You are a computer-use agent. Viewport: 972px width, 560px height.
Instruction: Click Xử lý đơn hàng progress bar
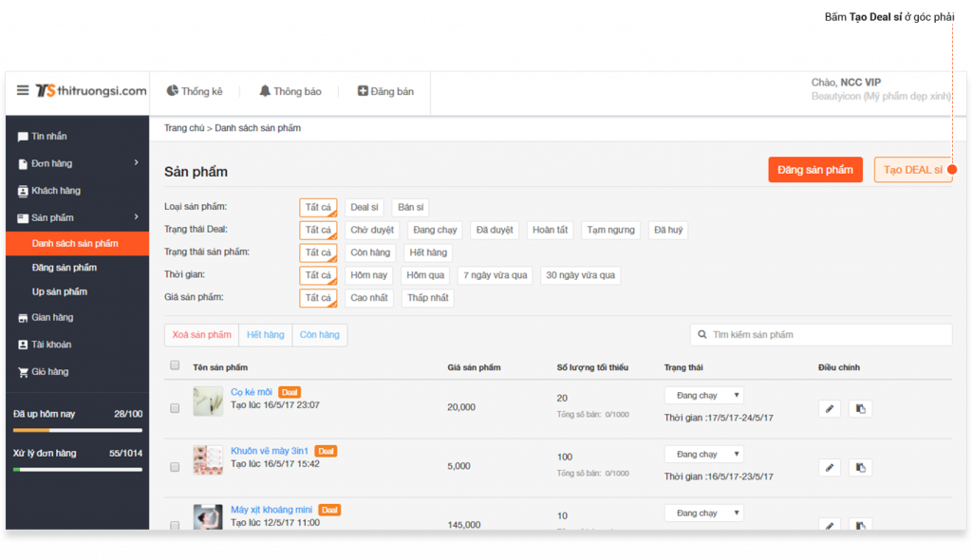pyautogui.click(x=78, y=470)
